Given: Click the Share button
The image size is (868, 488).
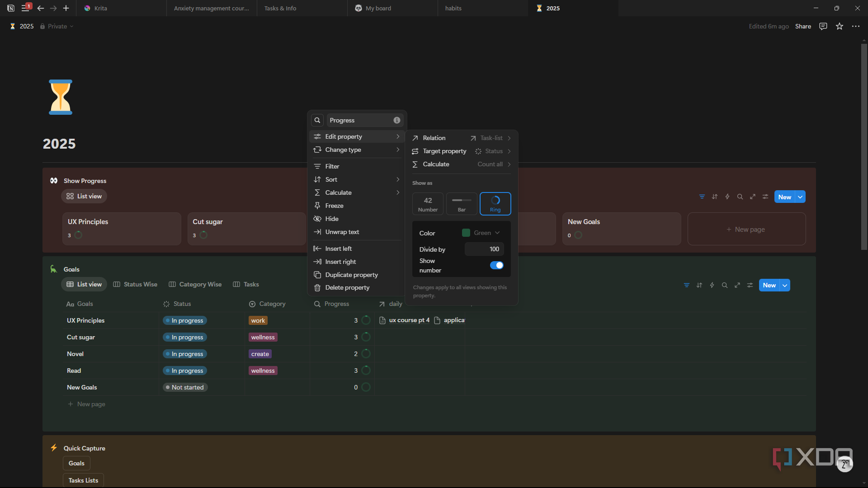Looking at the screenshot, I should point(803,26).
